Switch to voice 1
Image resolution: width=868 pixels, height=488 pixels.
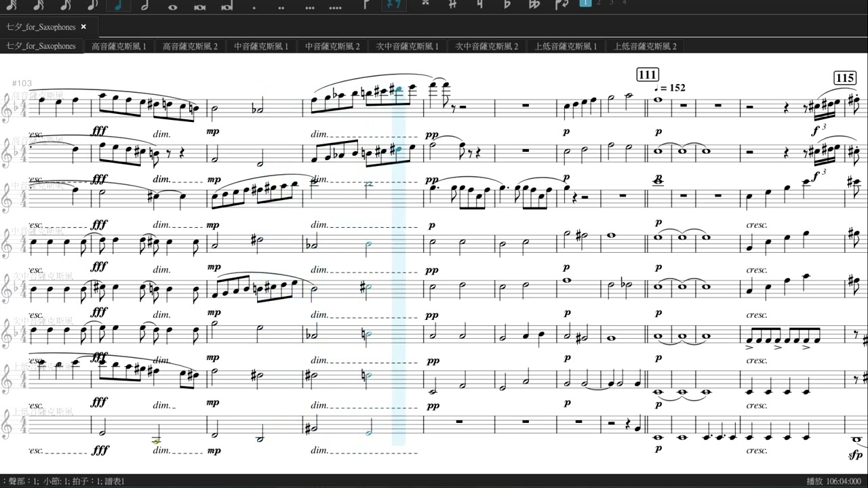pos(585,3)
